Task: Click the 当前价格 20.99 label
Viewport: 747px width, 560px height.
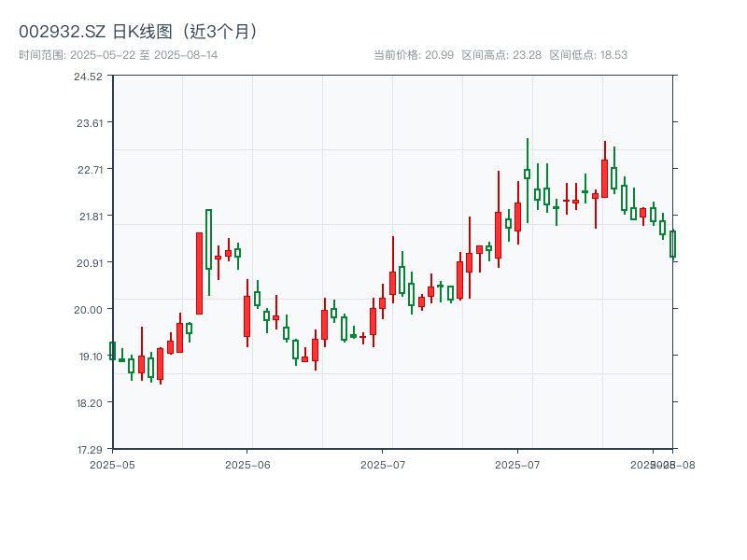Action: pyautogui.click(x=414, y=55)
